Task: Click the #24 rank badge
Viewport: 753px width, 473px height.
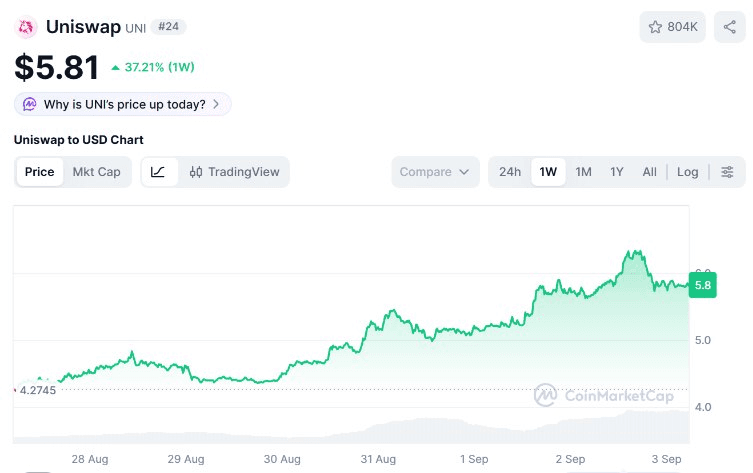Action: pos(169,27)
